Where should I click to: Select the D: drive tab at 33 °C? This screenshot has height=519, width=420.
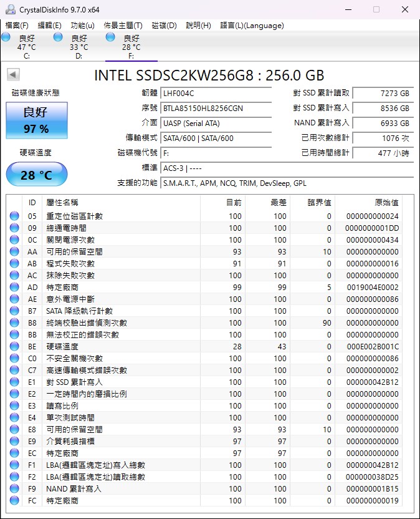coord(79,47)
